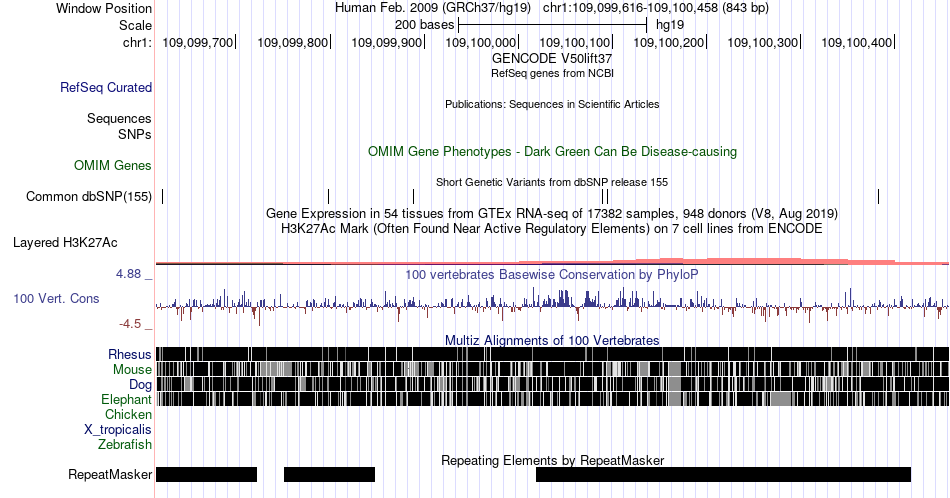Select the Mouse alignment row label

point(132,369)
